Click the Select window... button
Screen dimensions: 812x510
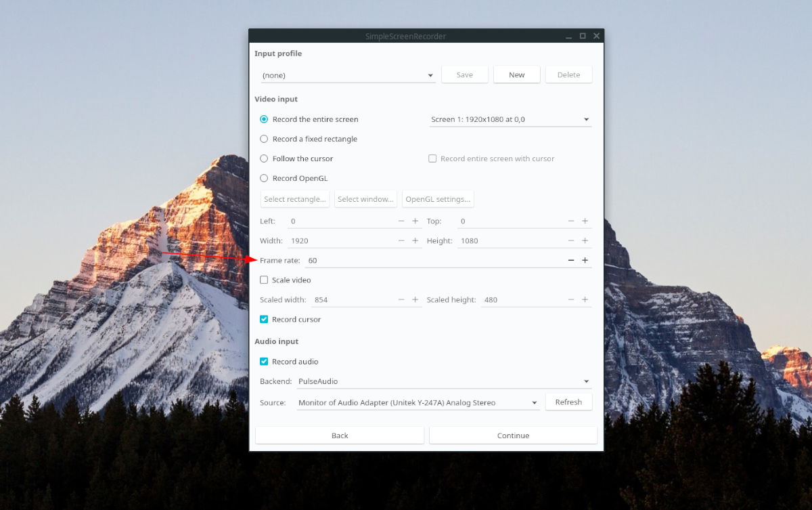pos(365,199)
